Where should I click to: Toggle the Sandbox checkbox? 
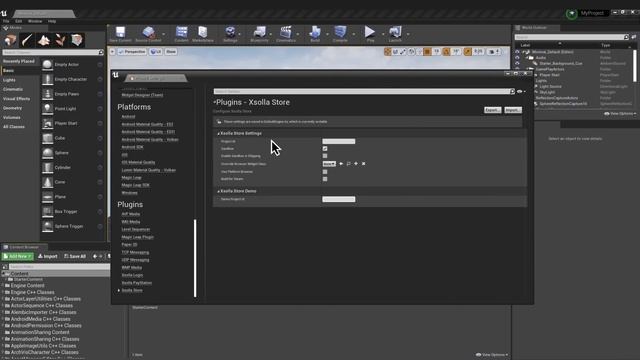(x=325, y=149)
